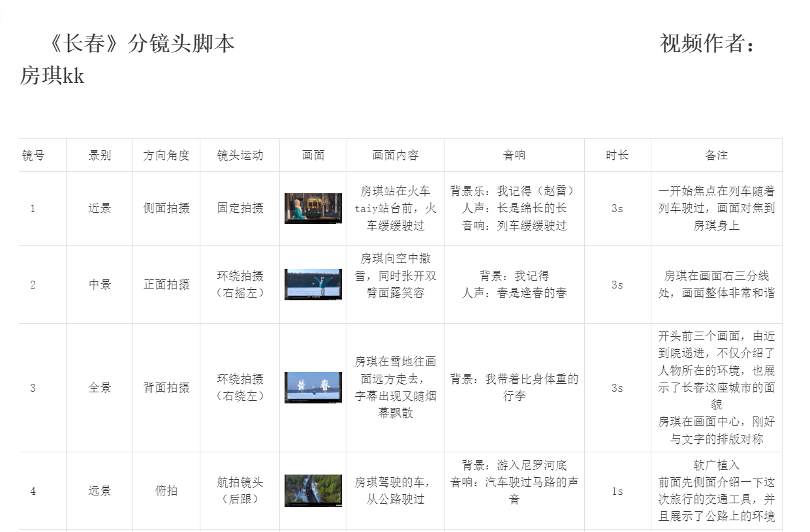810x532 pixels.
Task: Select the 环绕拍摄（右摇左） cell
Action: (x=240, y=285)
